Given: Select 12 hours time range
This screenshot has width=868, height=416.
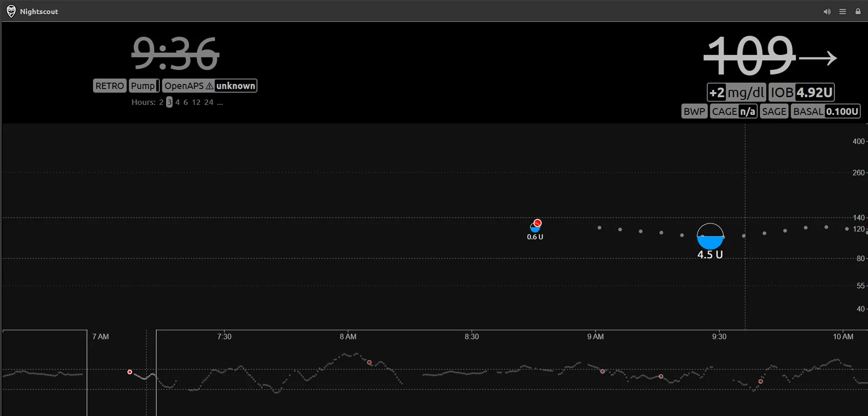Looking at the screenshot, I should click(196, 102).
